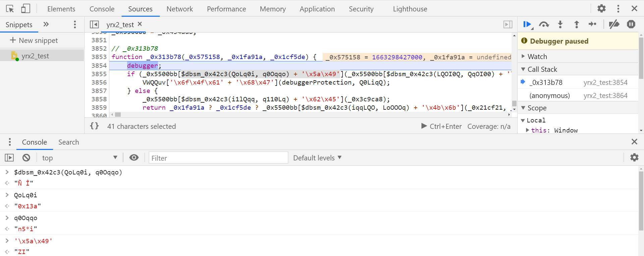Screen dimensions: 644x256
Task: Step over next function call
Action: pyautogui.click(x=544, y=24)
